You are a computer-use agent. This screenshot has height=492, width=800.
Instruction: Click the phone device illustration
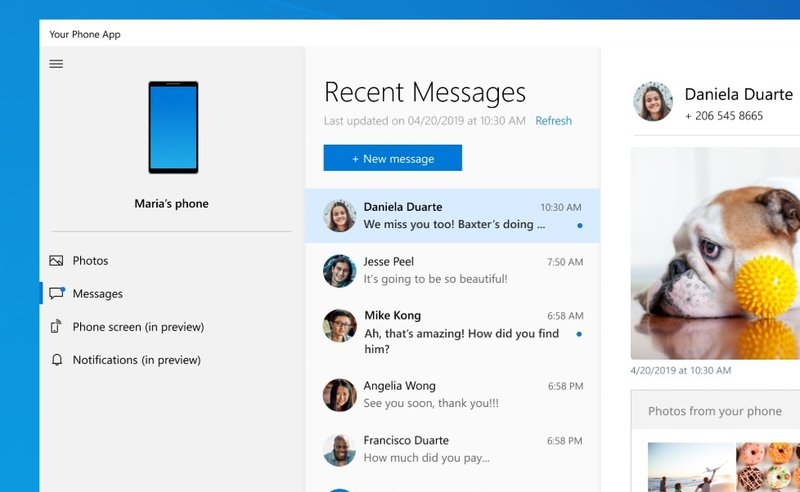point(173,128)
